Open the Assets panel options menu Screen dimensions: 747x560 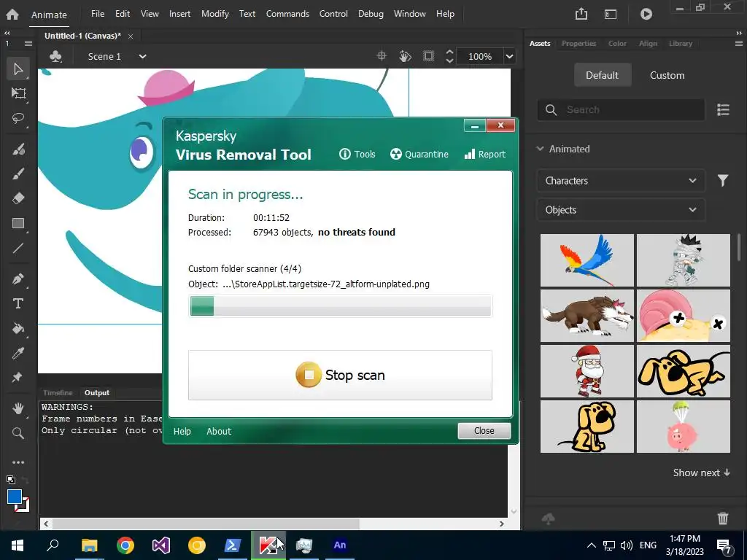738,43
